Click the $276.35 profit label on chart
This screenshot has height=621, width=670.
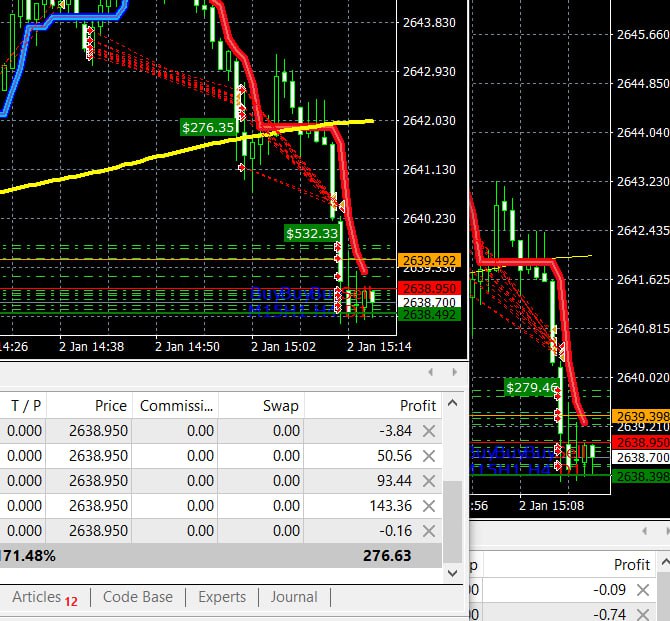point(208,127)
